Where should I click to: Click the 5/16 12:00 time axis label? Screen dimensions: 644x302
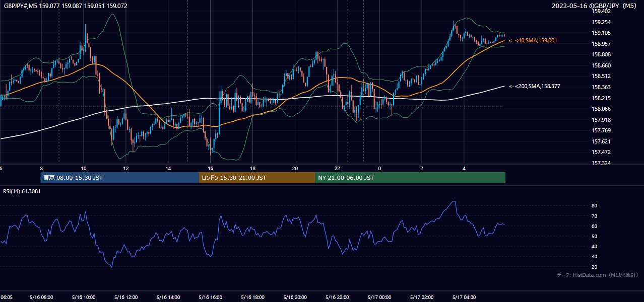[126, 297]
